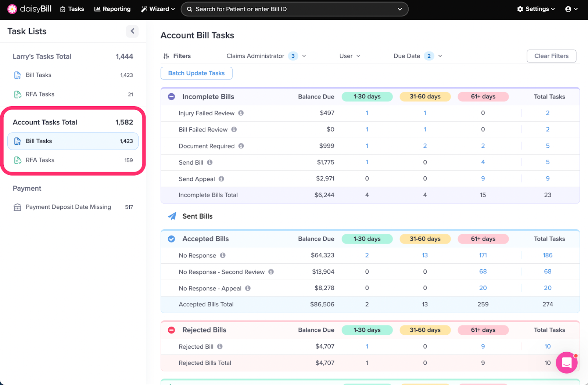Image resolution: width=588 pixels, height=385 pixels.
Task: Open the Wizard menu
Action: [x=158, y=9]
